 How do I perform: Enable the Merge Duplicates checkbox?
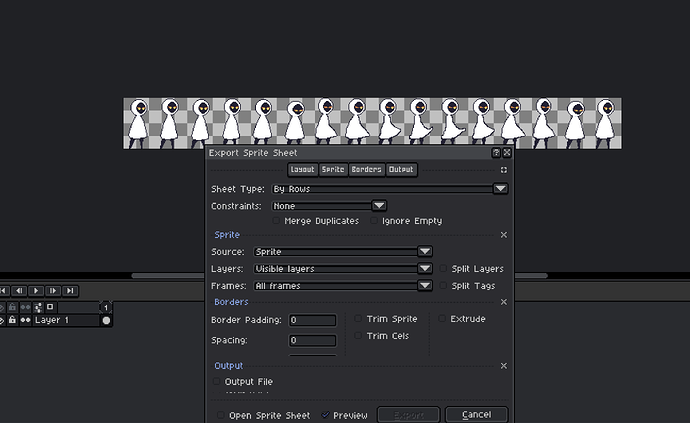click(277, 221)
